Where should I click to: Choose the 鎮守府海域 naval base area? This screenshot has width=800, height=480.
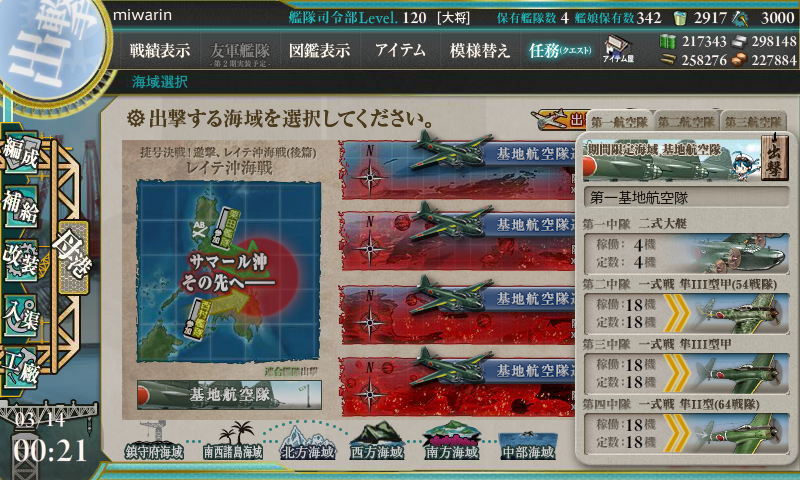154,442
